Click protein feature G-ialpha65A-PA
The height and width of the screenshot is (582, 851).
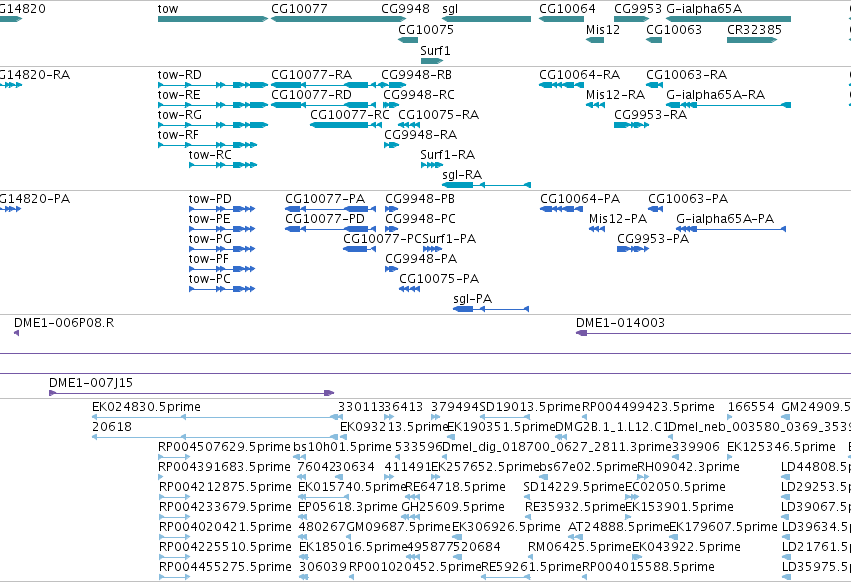pyautogui.click(x=731, y=229)
